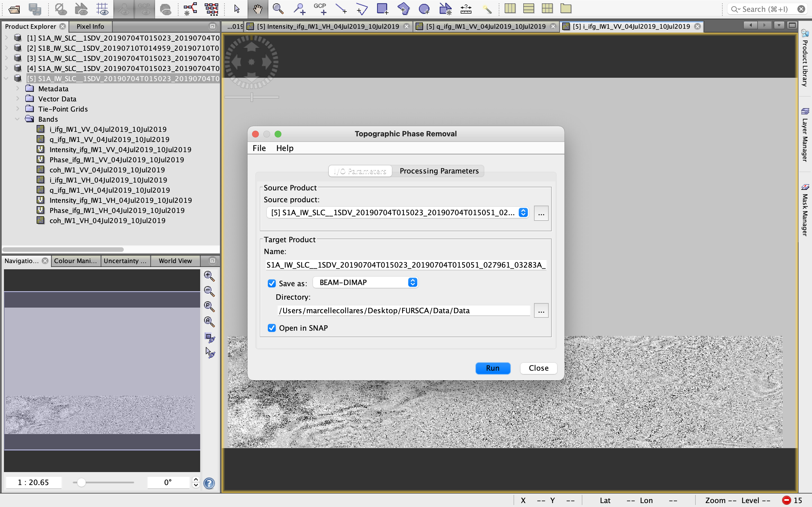812x507 pixels.
Task: Select the arrow/pointer tool in toolbar
Action: [237, 8]
